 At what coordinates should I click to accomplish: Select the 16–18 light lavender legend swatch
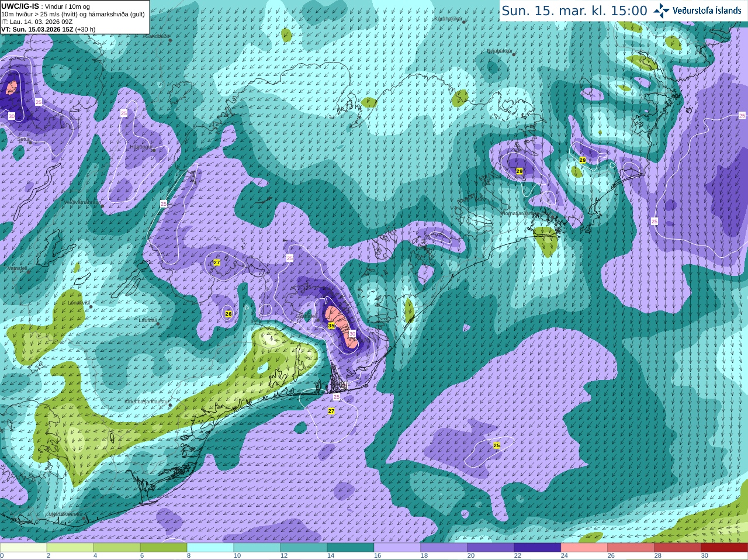[x=397, y=548]
